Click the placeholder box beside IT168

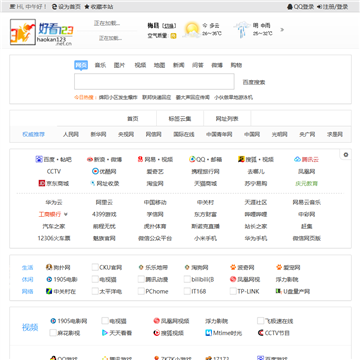pos(187,291)
